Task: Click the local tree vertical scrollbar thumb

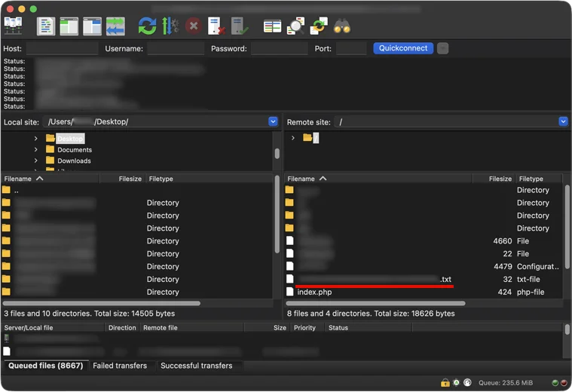Action: [277, 154]
